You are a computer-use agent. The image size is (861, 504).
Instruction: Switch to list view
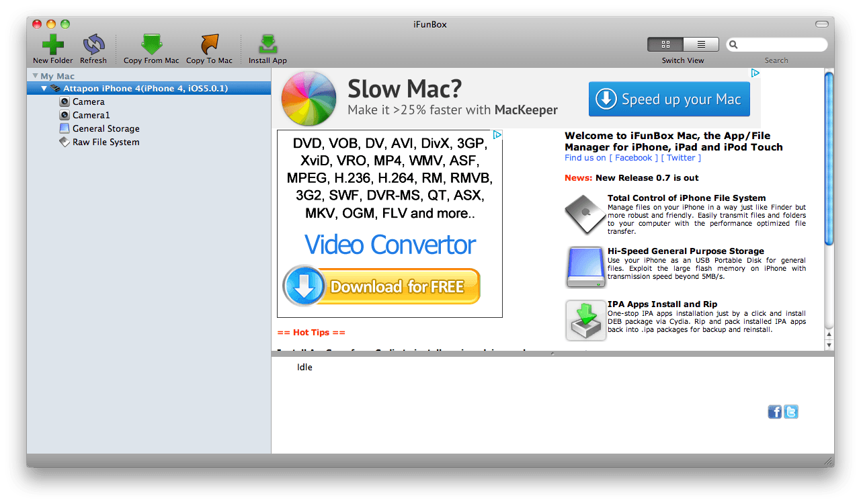(x=701, y=44)
